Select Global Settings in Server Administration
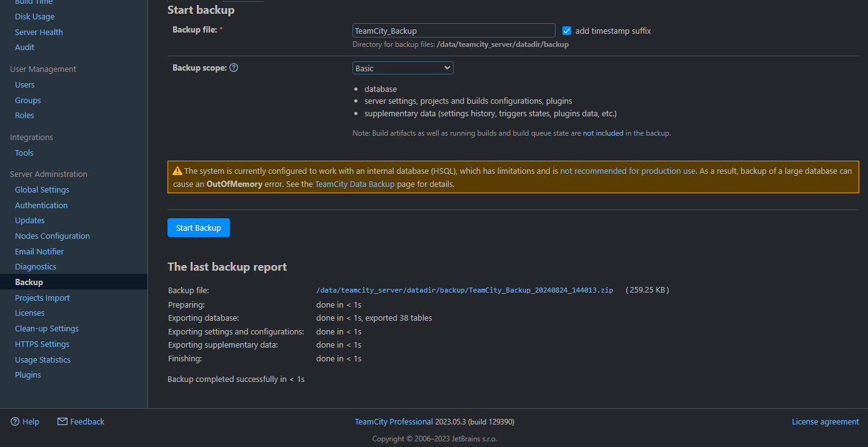Image resolution: width=868 pixels, height=447 pixels. 42,190
